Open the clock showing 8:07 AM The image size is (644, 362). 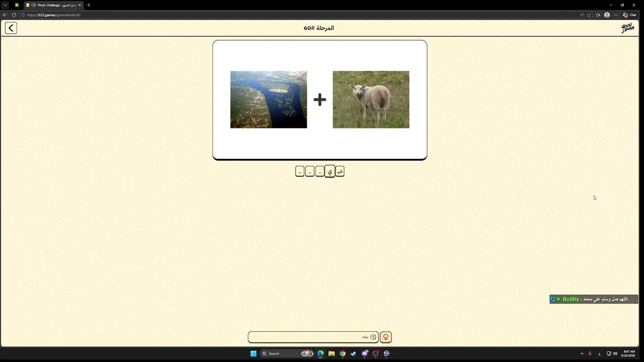(629, 353)
